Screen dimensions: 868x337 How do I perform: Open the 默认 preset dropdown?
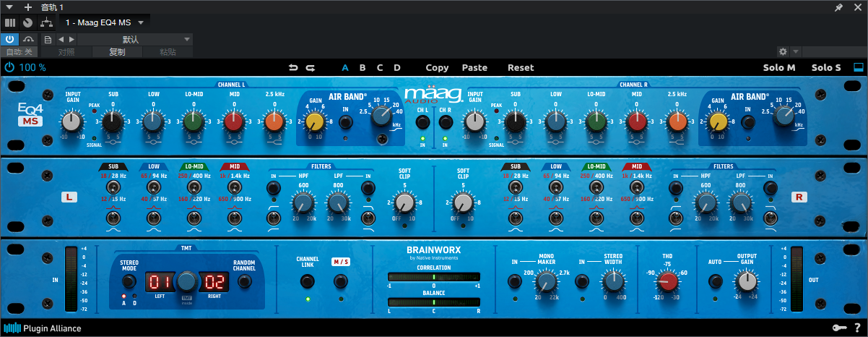pyautogui.click(x=134, y=39)
